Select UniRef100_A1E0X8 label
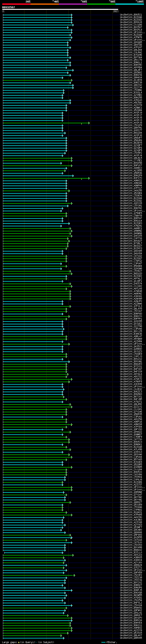 (131, 203)
